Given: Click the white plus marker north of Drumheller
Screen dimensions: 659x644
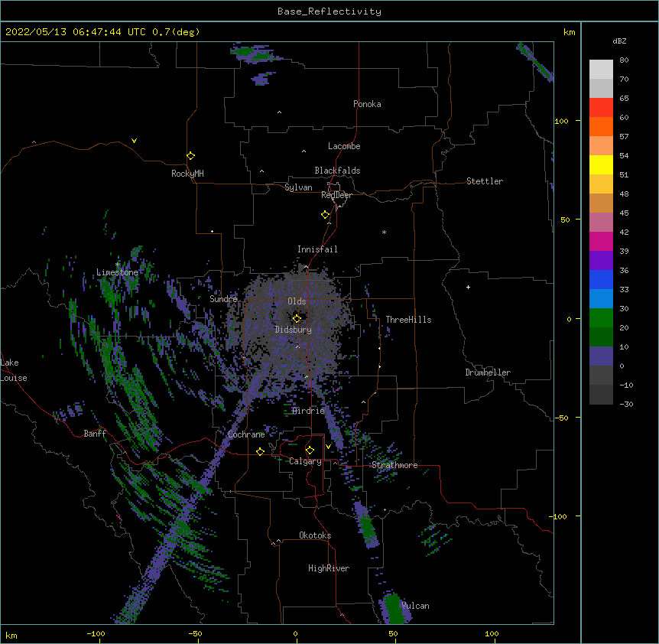Looking at the screenshot, I should [468, 287].
